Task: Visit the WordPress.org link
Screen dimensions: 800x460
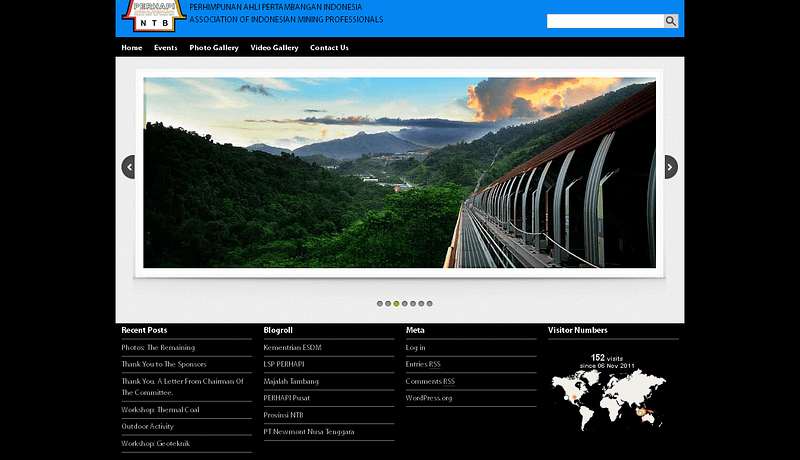Action: pyautogui.click(x=429, y=398)
